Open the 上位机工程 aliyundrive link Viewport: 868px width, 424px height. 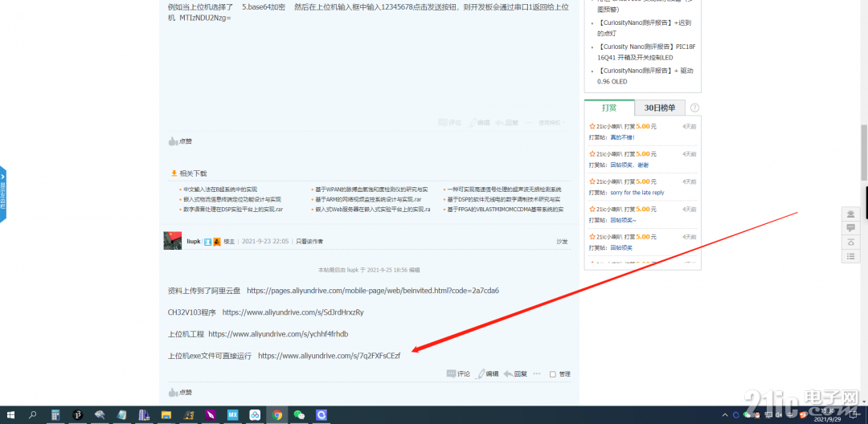point(278,334)
